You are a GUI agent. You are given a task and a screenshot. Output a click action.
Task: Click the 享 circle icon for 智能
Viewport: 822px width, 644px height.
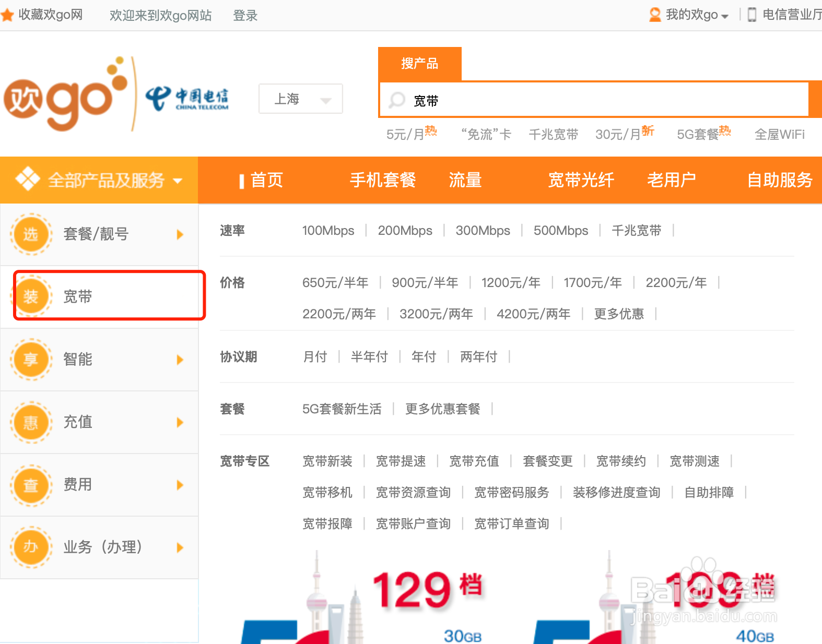[x=31, y=359]
